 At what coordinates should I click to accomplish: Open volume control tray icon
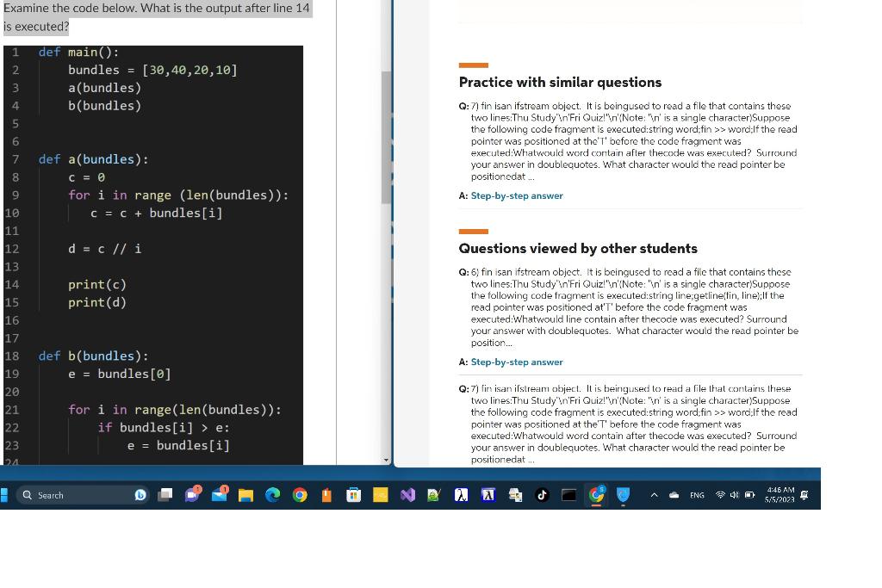[x=734, y=495]
